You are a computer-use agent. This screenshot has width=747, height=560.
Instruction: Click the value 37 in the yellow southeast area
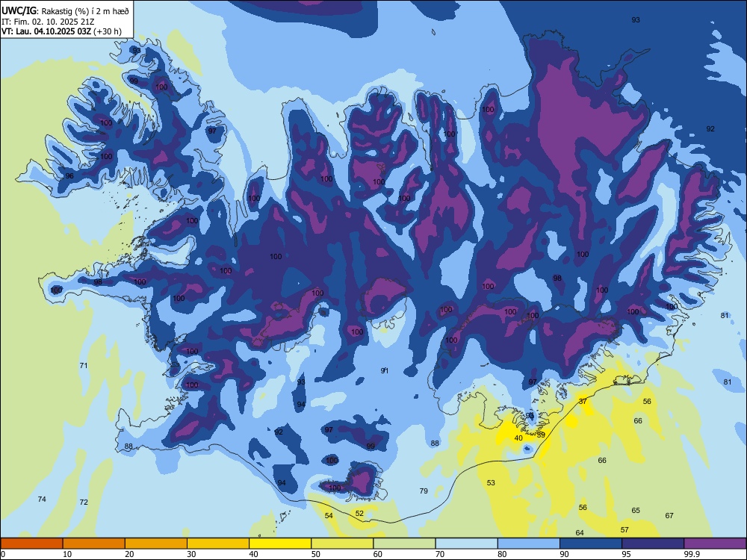pyautogui.click(x=583, y=402)
